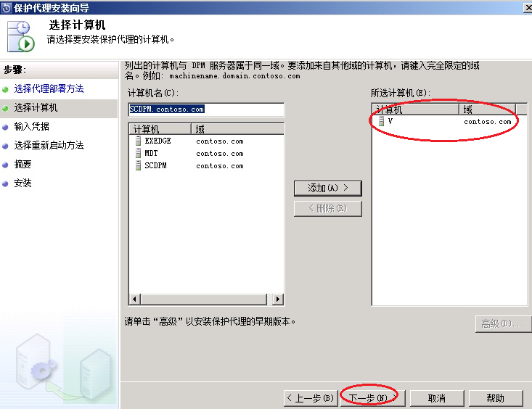The height and width of the screenshot is (409, 532).
Task: Select the SCDPM computer row text
Action: [x=155, y=165]
